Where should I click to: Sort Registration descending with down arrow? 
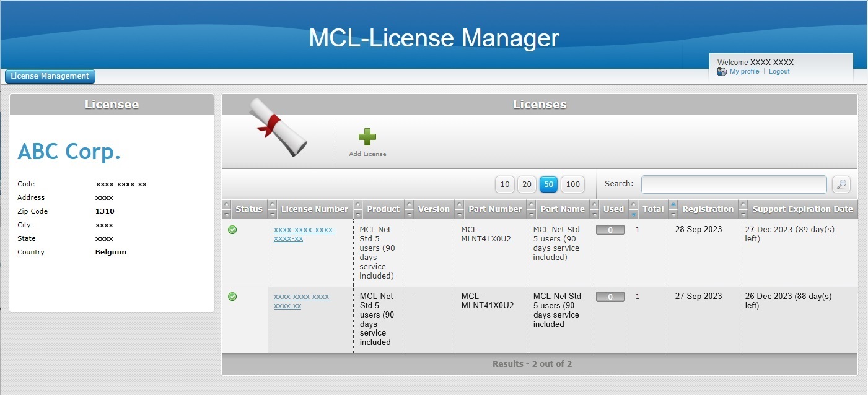673,214
